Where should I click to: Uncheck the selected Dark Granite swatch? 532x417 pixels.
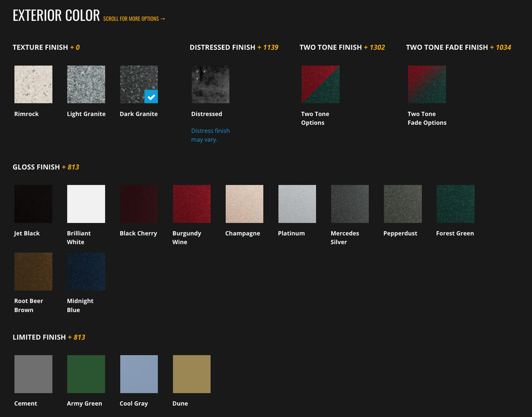139,84
